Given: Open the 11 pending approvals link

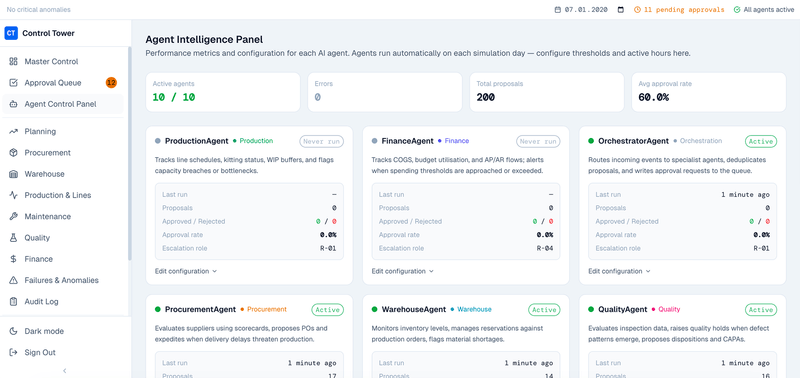Looking at the screenshot, I should (x=679, y=10).
